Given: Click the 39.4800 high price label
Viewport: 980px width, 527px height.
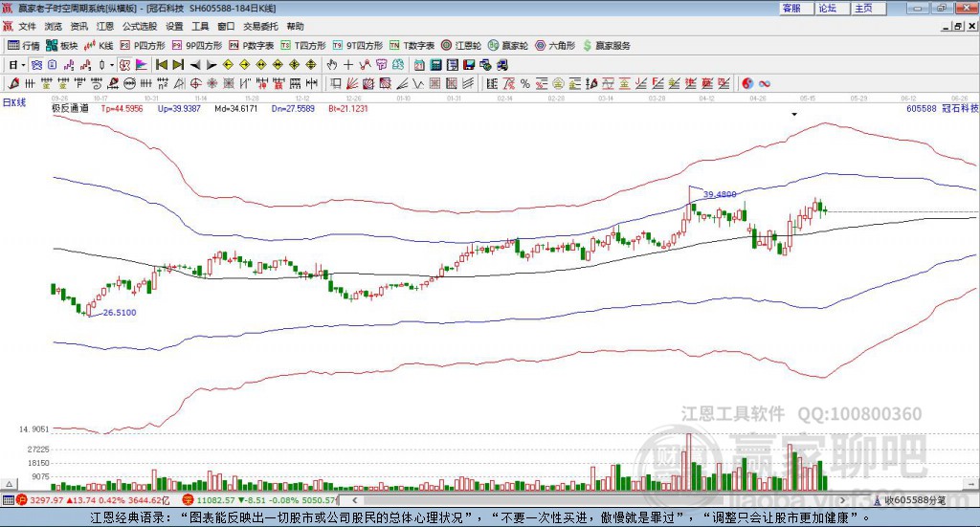Looking at the screenshot, I should (x=720, y=194).
